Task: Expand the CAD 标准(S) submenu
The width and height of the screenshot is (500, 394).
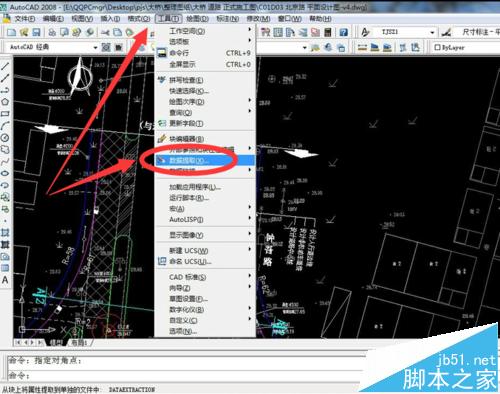Action: pos(205,277)
